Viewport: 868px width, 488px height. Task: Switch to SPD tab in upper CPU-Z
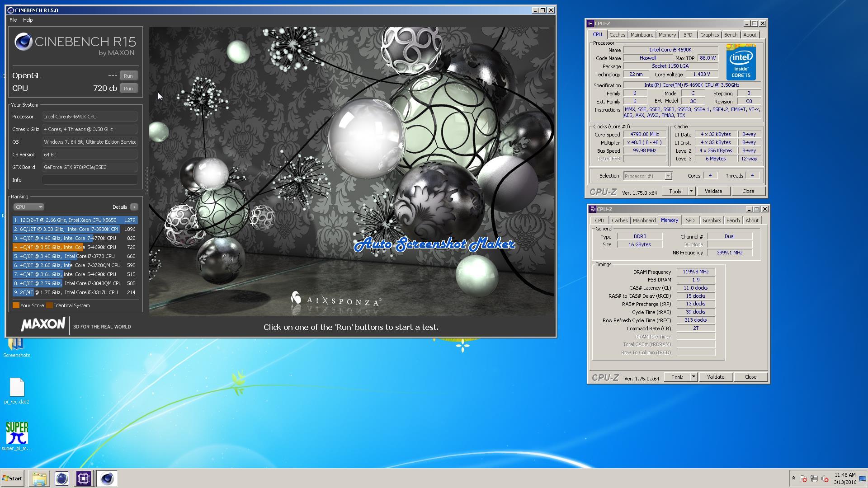(x=688, y=35)
